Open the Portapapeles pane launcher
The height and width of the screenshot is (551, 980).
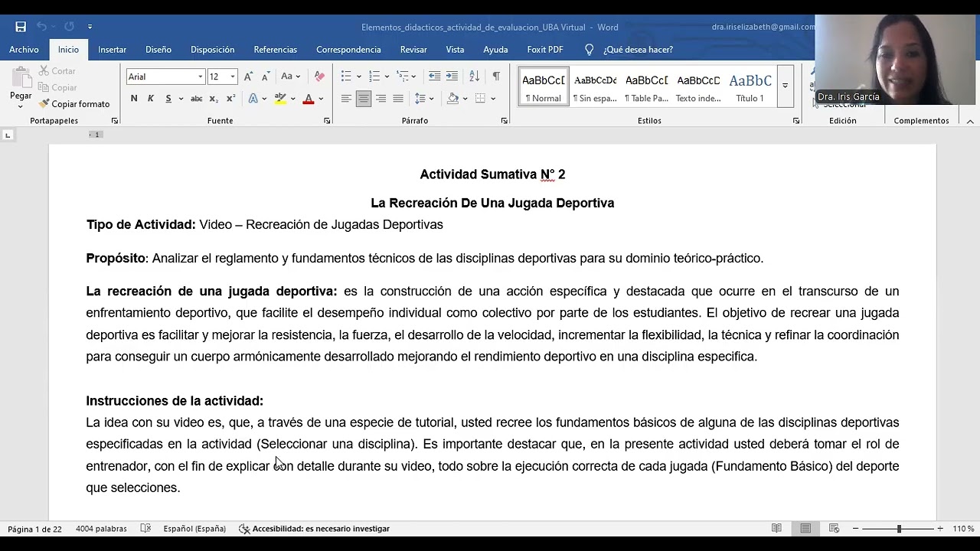coord(115,121)
